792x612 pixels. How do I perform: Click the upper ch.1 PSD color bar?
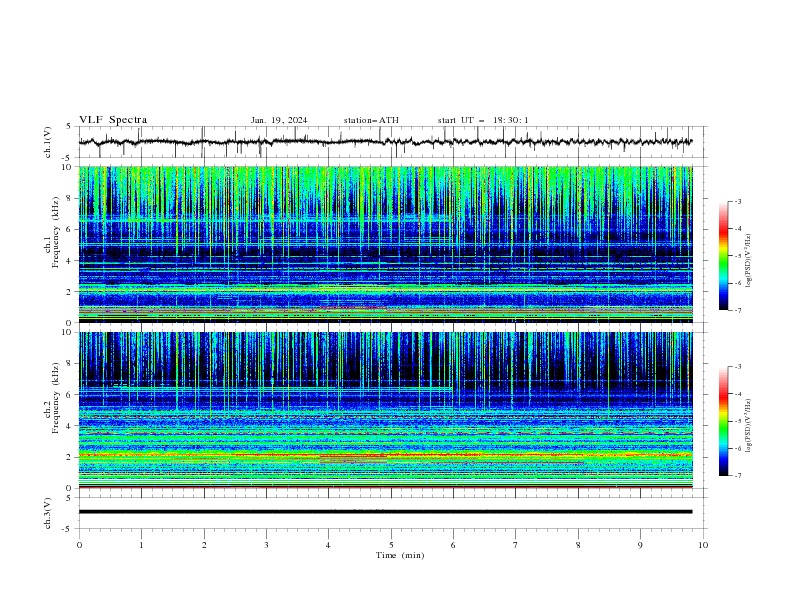click(x=723, y=256)
